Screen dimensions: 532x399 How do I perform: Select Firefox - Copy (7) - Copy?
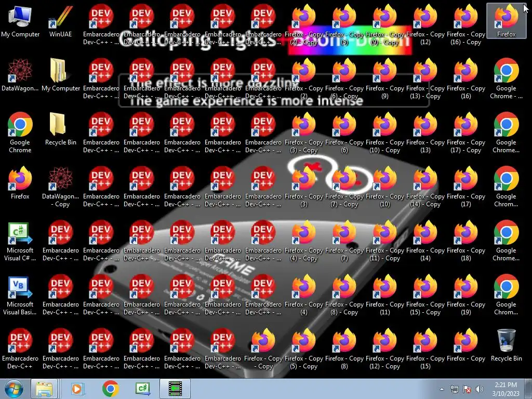point(344,187)
